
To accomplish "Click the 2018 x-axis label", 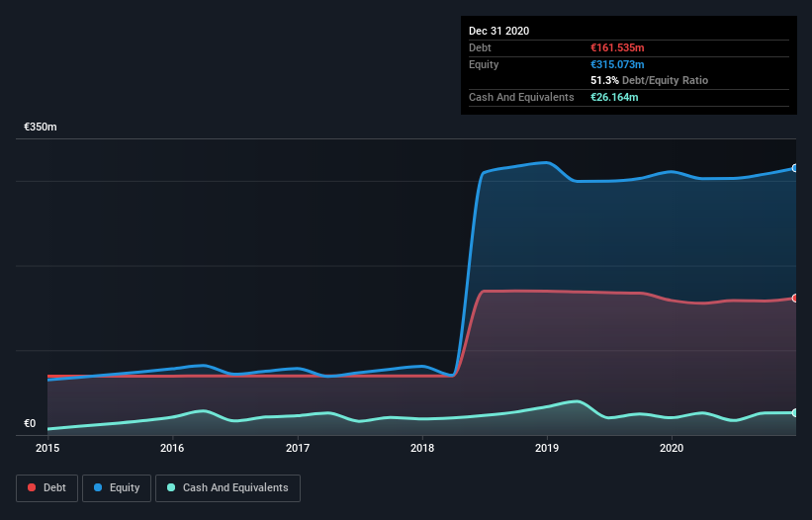I will click(x=422, y=448).
